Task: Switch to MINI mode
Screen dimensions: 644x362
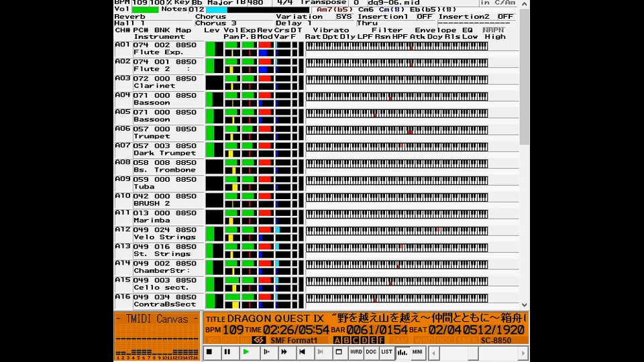Action: tap(417, 352)
